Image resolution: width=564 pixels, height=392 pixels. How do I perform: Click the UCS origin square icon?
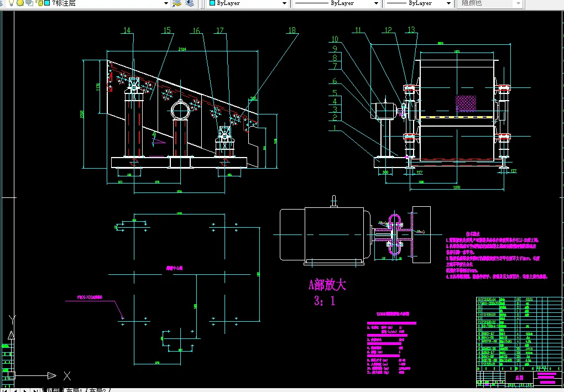11,375
